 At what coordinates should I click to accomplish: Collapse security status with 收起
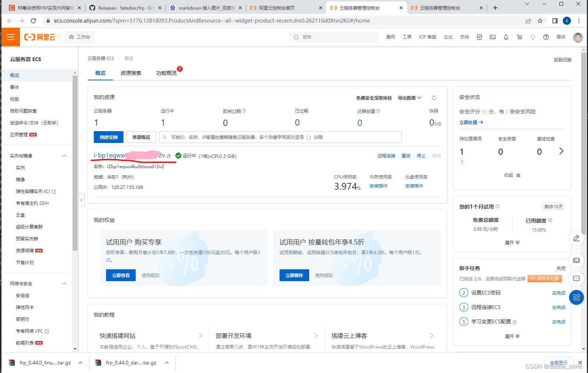(x=512, y=175)
